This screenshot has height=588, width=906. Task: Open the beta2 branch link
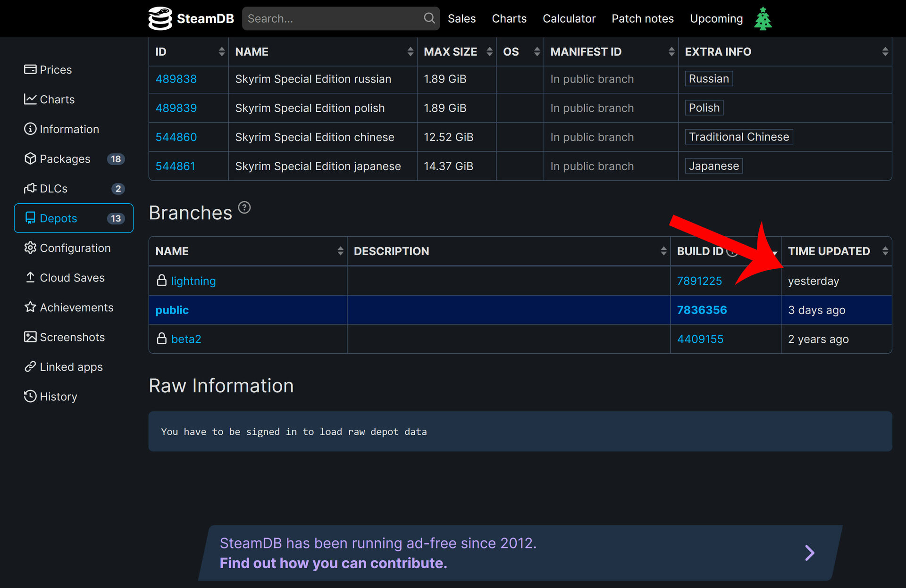(x=186, y=339)
